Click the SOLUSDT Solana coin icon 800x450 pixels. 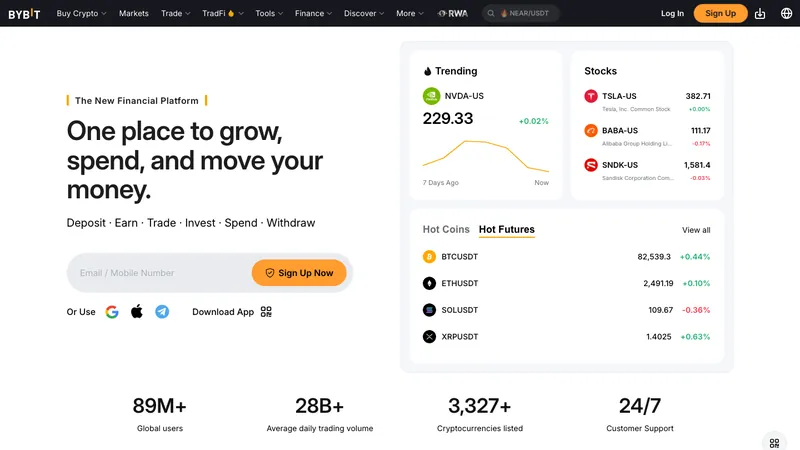(429, 310)
